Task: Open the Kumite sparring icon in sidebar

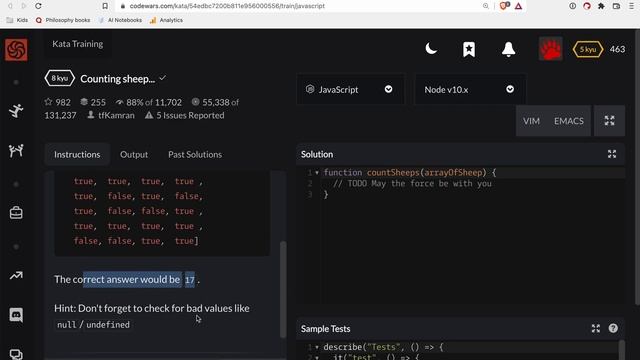Action: tap(16, 151)
